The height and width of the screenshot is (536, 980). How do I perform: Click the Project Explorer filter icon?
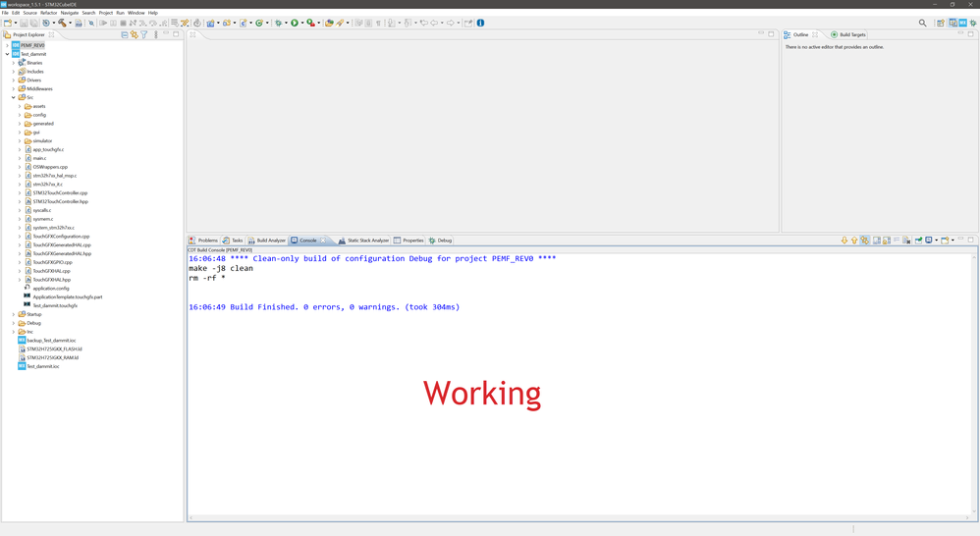(143, 34)
